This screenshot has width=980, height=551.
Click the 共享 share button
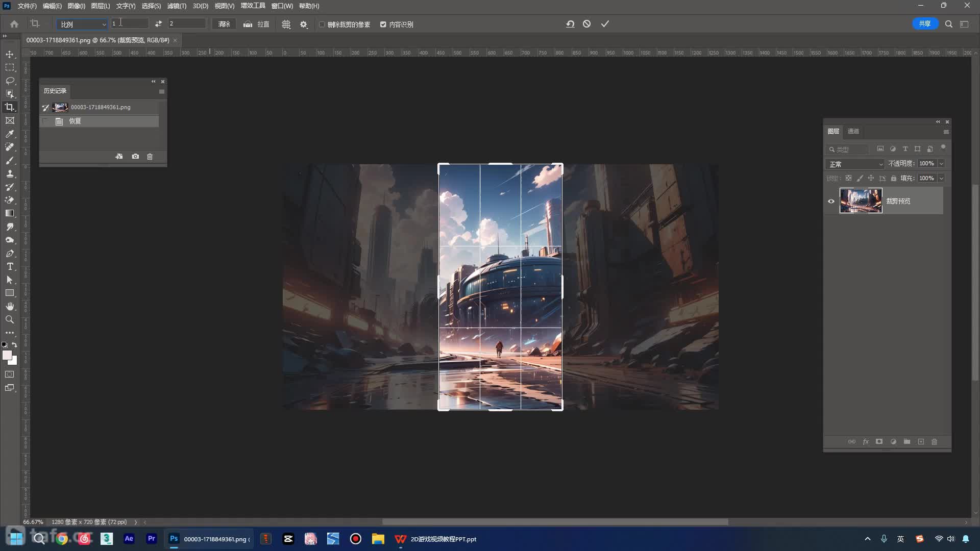[925, 24]
